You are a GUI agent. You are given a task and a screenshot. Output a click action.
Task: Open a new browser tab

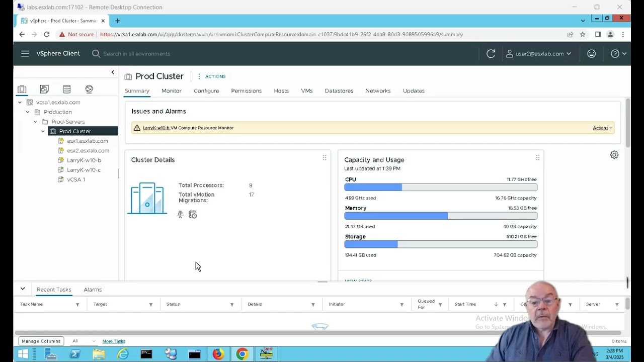tap(117, 21)
